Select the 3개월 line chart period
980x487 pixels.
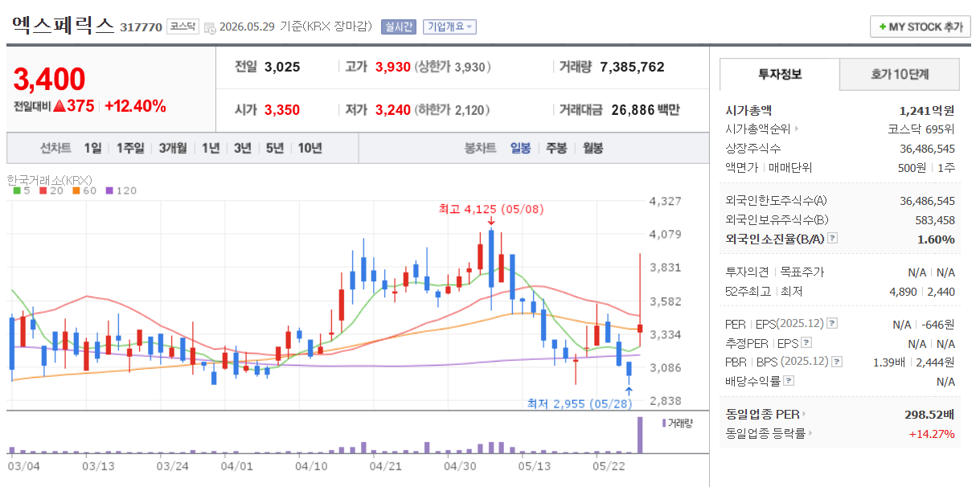coord(173,148)
